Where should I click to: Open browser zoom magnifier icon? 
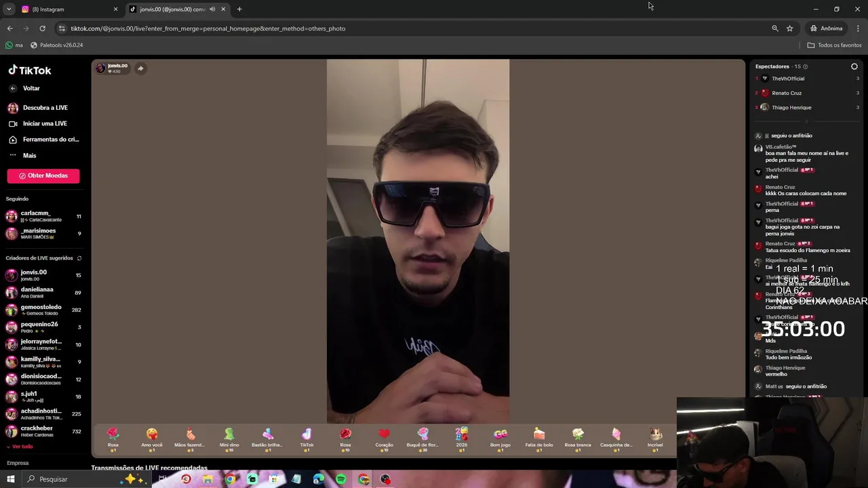click(775, 28)
